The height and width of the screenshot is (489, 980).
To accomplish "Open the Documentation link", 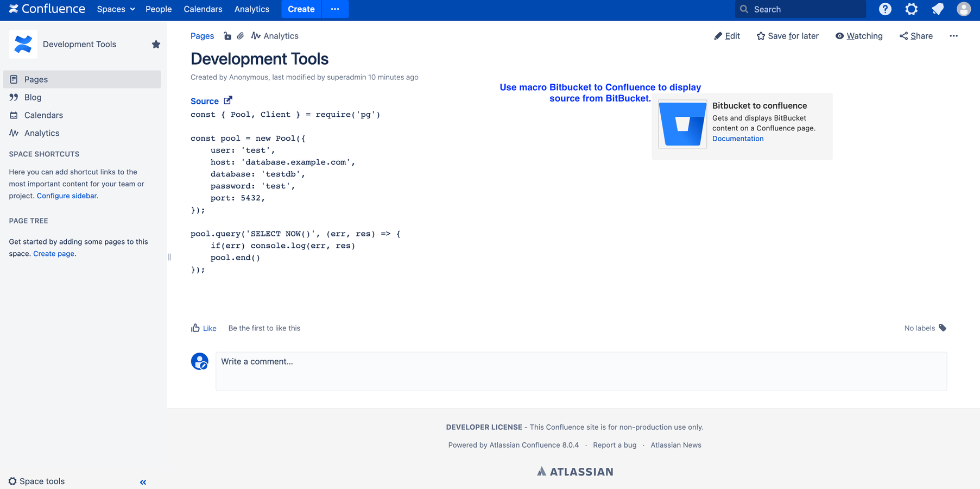I will [738, 139].
